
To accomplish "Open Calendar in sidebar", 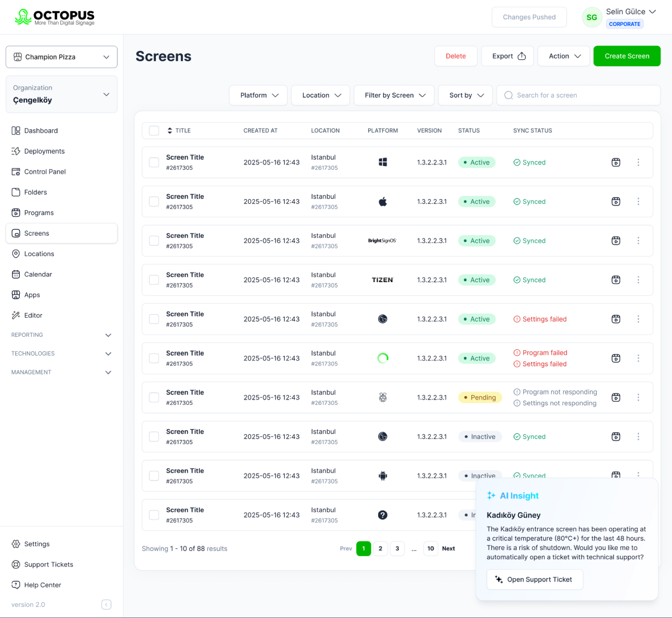I will [61, 274].
